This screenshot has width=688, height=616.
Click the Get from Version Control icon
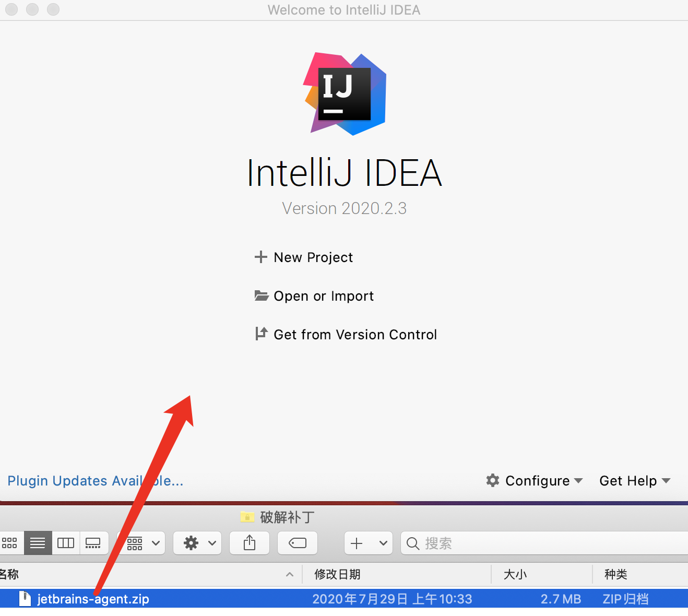tap(261, 334)
